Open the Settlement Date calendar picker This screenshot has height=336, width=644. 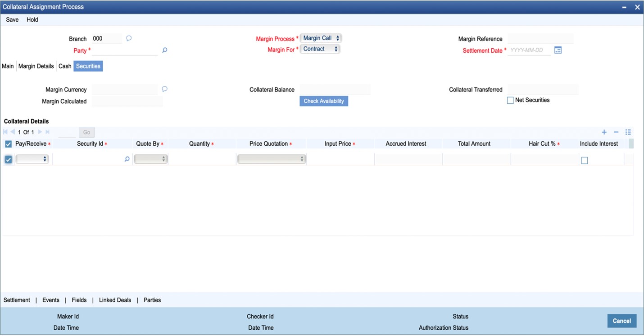click(x=558, y=50)
